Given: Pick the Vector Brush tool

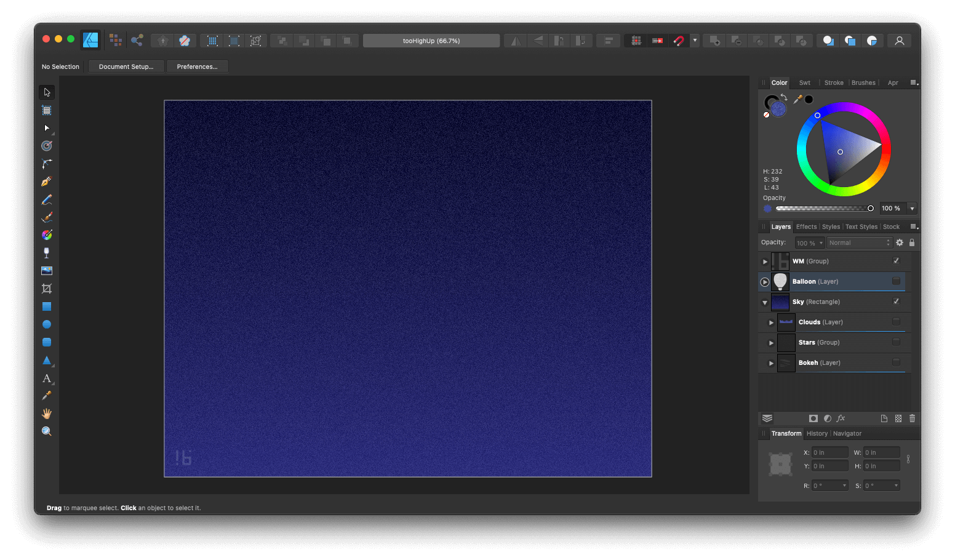Looking at the screenshot, I should (46, 217).
